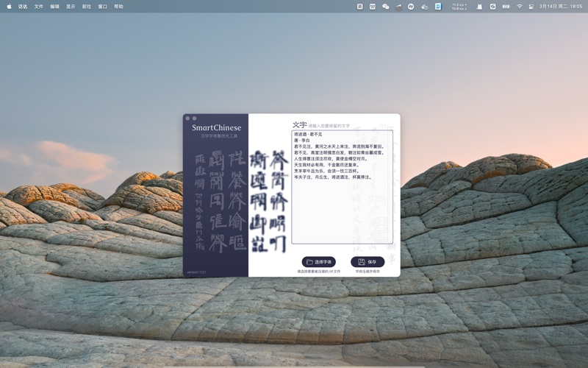Click the line starting 天生我材必有用

click(326, 165)
